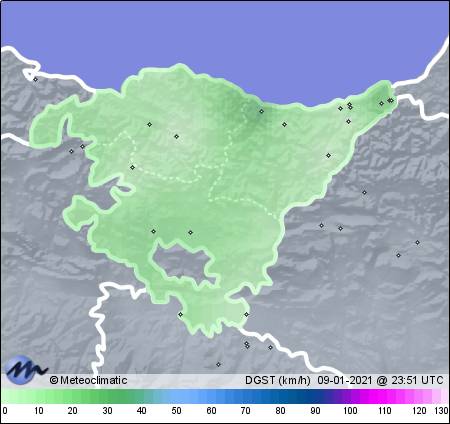
Task: Click the 50 value on the color scale
Action: pos(176,411)
